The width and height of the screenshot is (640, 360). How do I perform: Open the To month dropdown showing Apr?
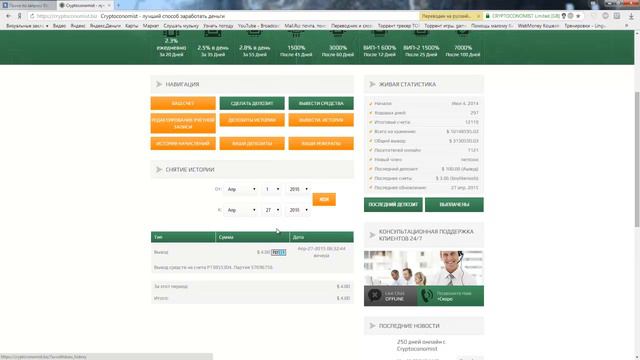pos(242,210)
